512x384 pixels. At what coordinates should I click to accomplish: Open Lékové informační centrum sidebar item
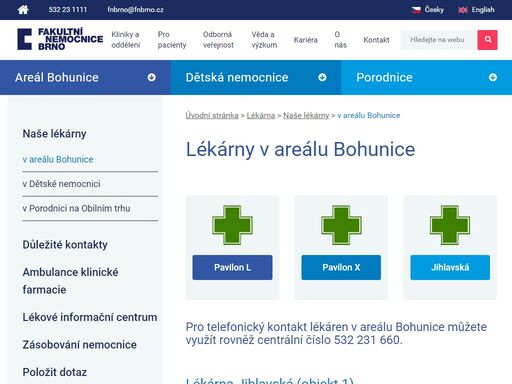(x=90, y=317)
